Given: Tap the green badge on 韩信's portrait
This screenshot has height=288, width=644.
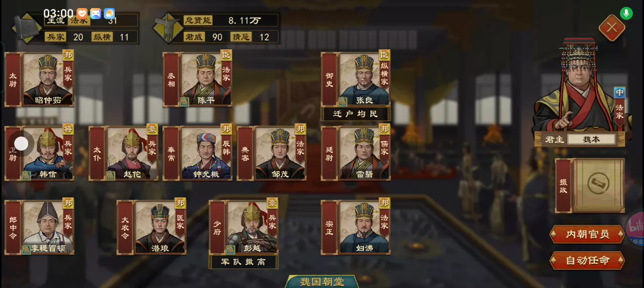Looking at the screenshot, I should (26, 175).
